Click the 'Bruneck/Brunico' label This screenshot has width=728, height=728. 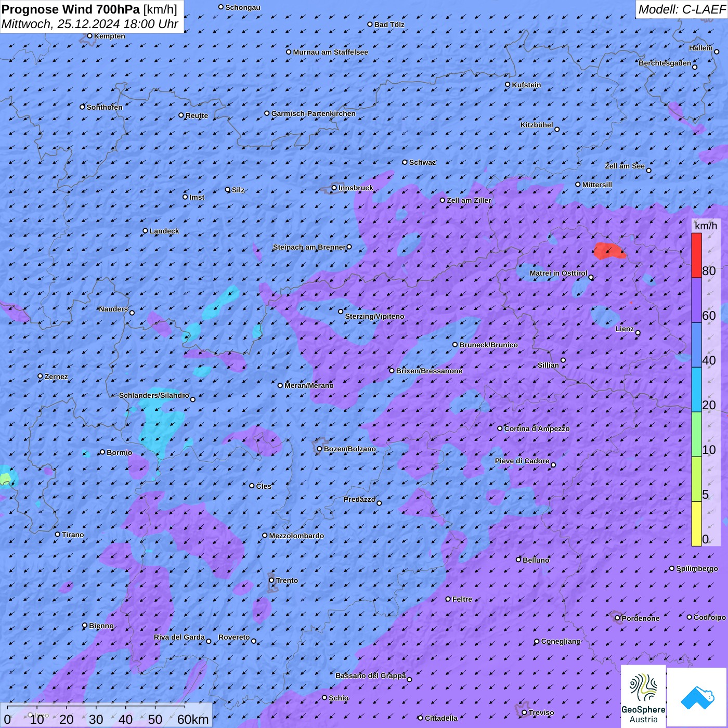[x=489, y=345]
